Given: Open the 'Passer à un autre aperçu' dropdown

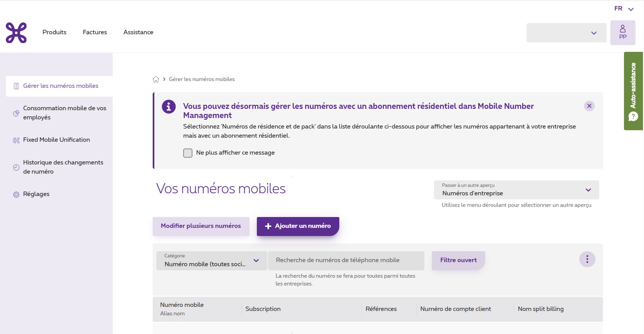Looking at the screenshot, I should [516, 190].
